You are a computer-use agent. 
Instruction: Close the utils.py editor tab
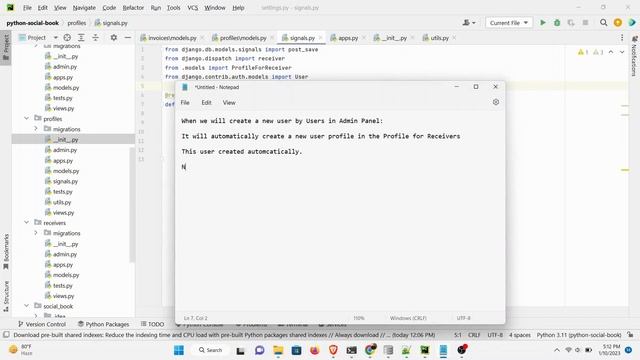[454, 38]
